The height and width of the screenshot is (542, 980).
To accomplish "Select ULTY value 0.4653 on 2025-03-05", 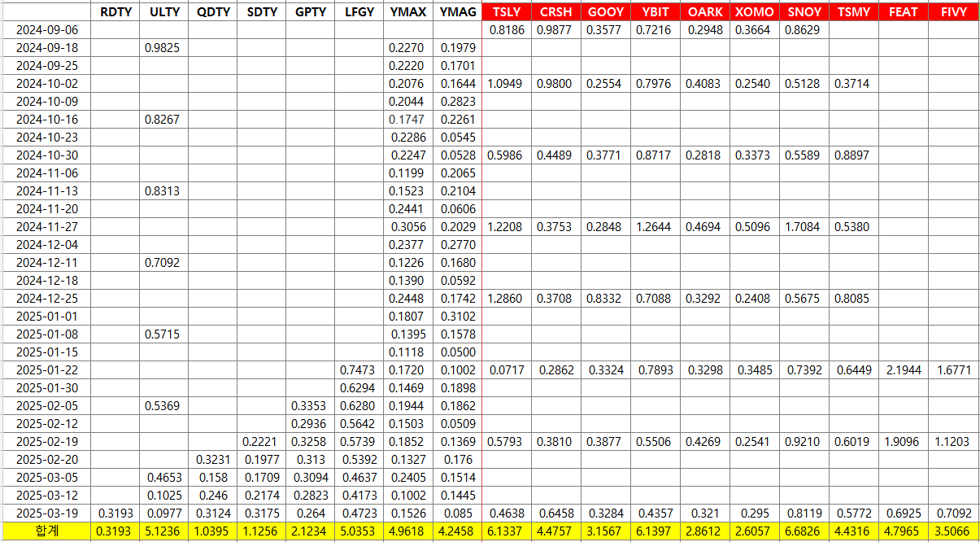I will (164, 477).
